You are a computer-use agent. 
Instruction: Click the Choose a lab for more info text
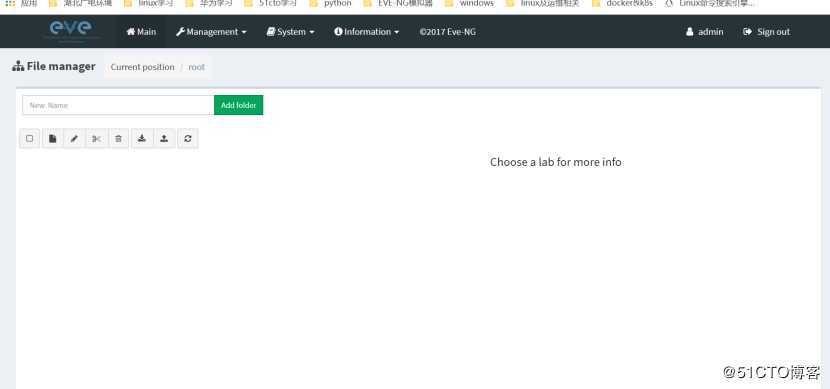556,162
